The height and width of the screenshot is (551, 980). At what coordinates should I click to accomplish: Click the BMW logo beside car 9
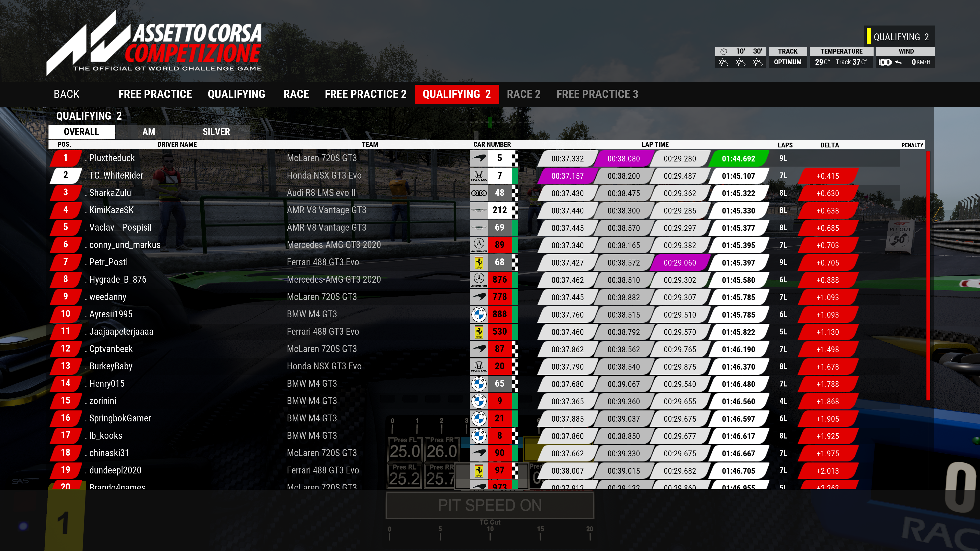pos(479,401)
